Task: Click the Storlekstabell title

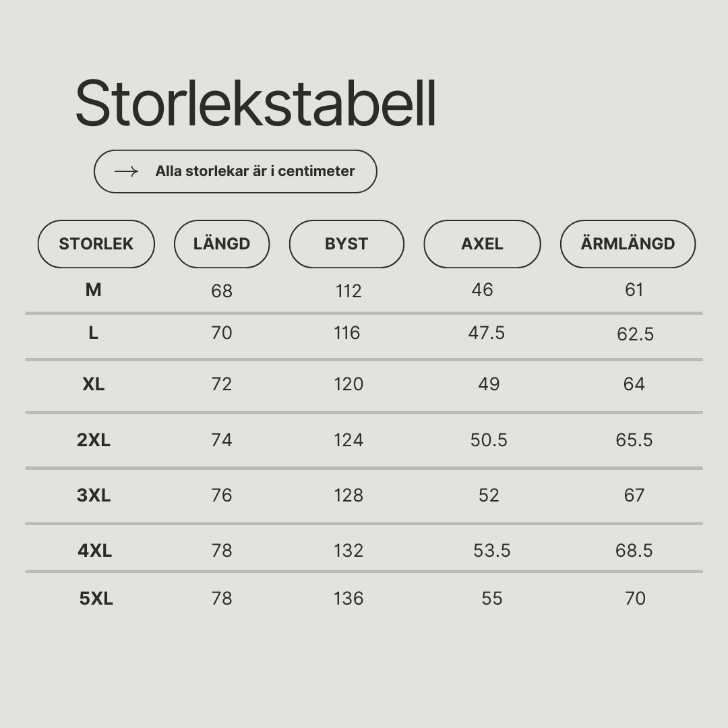Action: 256,103
